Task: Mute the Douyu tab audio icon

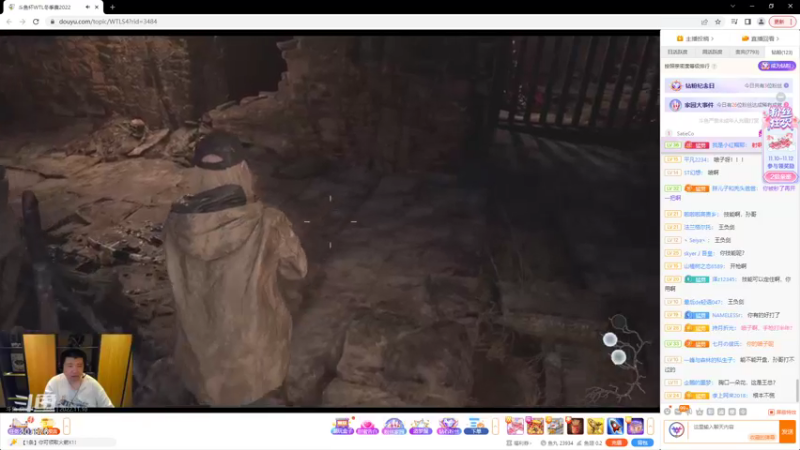Action: coord(88,7)
